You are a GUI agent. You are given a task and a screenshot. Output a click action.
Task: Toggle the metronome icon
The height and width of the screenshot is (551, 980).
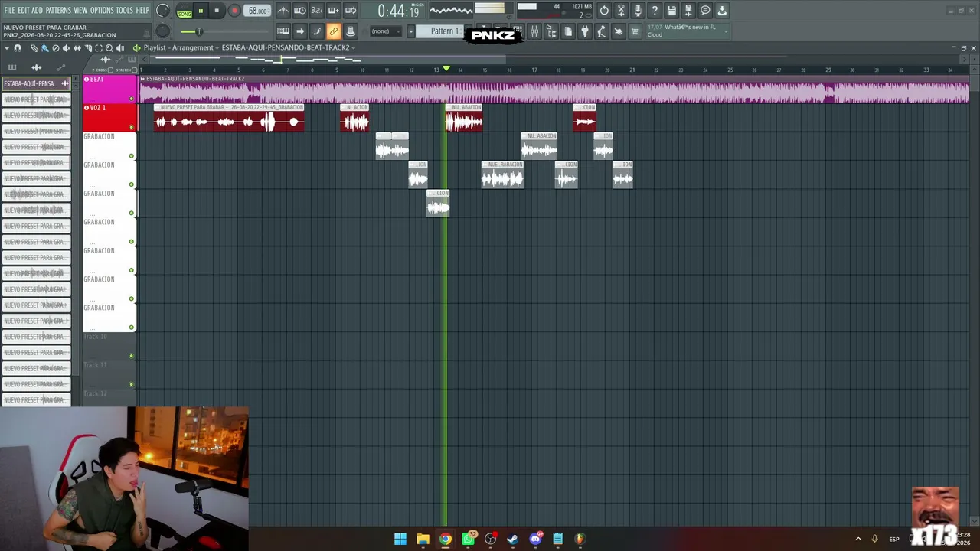283,11
